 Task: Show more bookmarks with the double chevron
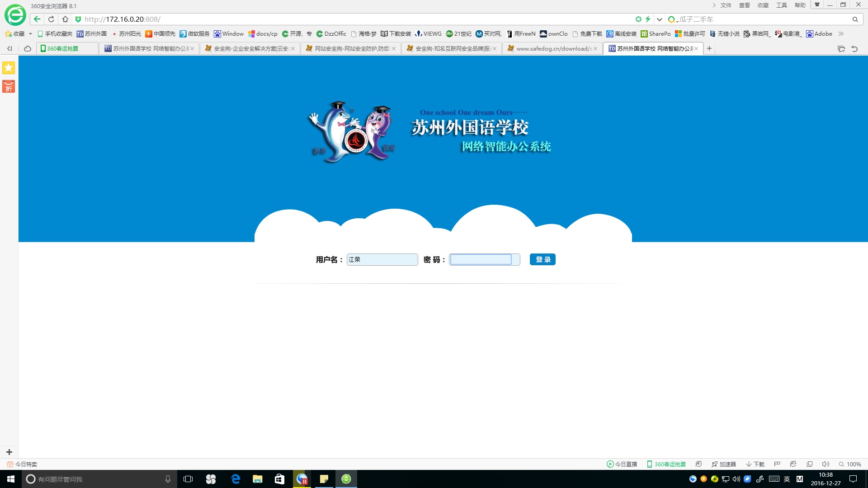(841, 34)
